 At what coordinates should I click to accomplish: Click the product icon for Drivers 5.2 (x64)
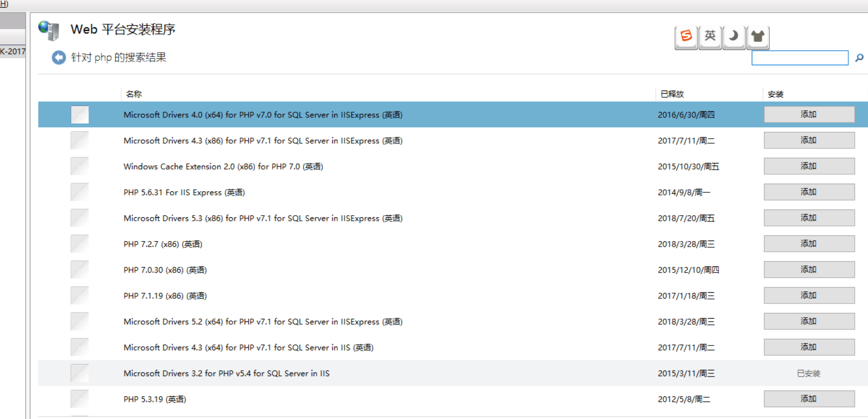point(80,321)
